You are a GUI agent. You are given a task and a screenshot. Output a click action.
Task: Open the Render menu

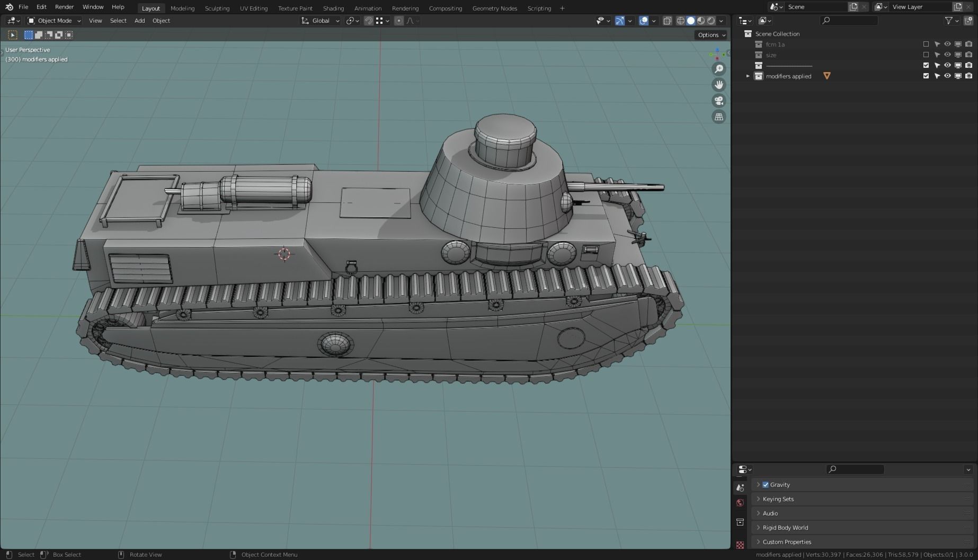tap(64, 7)
